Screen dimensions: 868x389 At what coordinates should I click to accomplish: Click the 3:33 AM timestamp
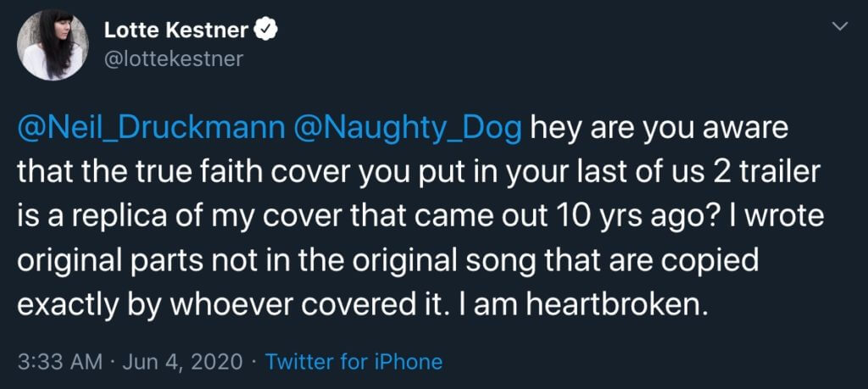pos(60,362)
